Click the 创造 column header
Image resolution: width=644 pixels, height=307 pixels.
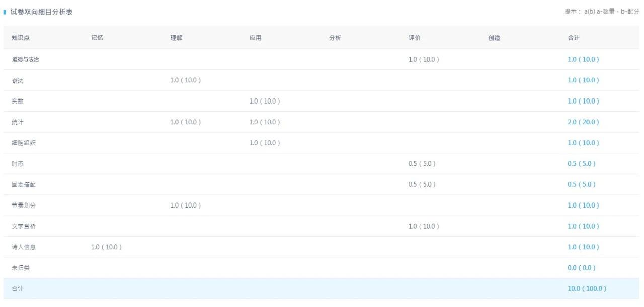point(494,38)
